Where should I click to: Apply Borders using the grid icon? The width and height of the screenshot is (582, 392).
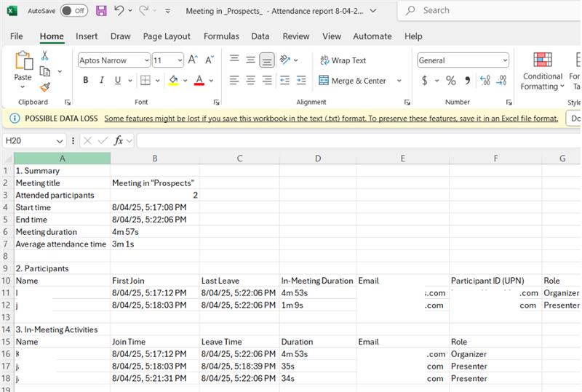145,80
